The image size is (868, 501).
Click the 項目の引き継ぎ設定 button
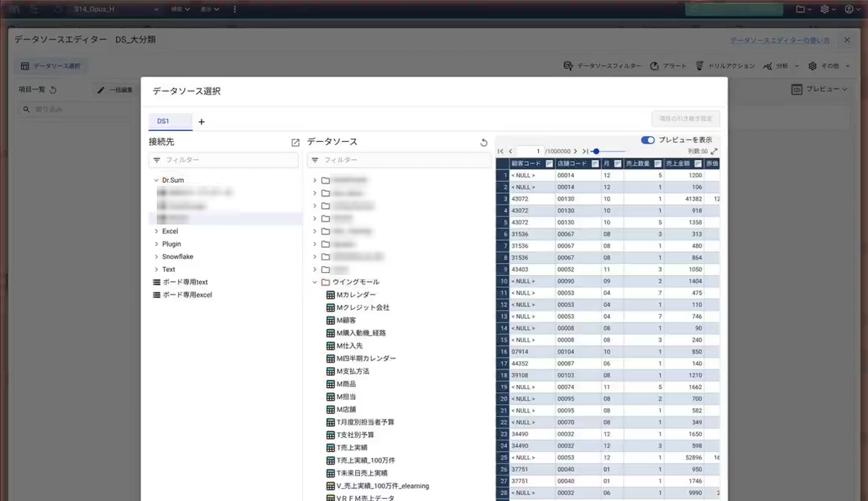685,119
